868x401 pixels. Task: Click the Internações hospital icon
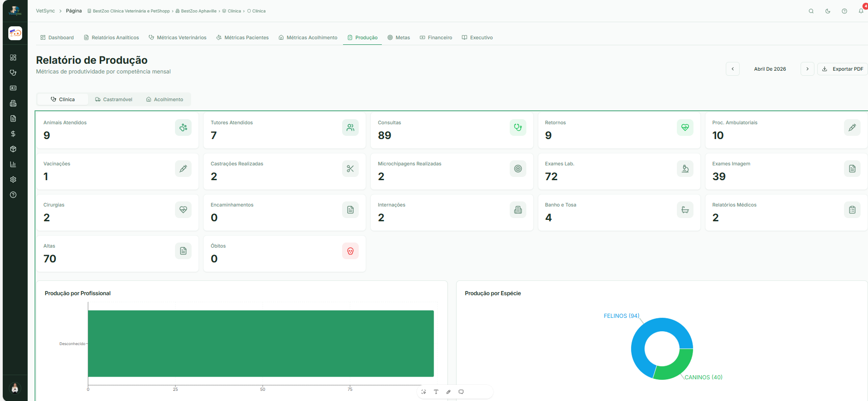518,210
